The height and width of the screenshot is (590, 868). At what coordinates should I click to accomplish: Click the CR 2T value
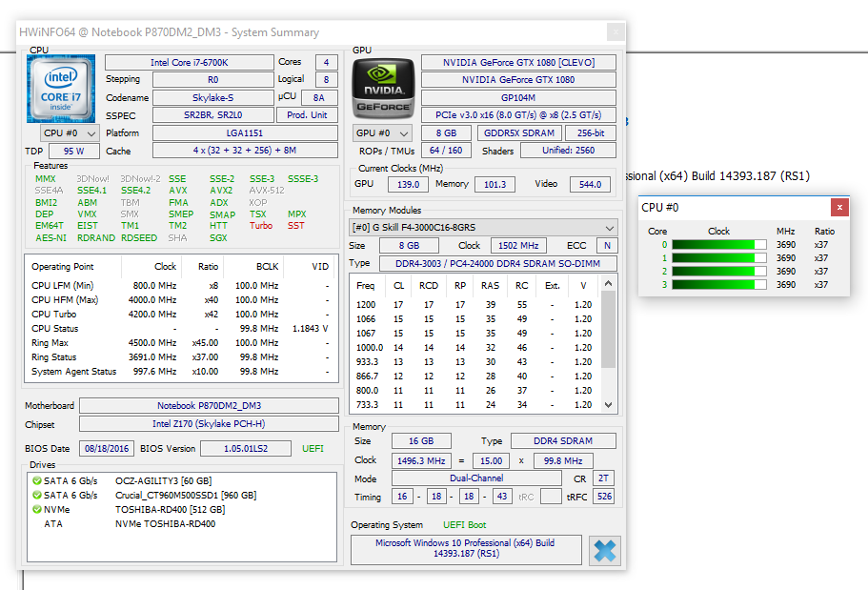(603, 478)
